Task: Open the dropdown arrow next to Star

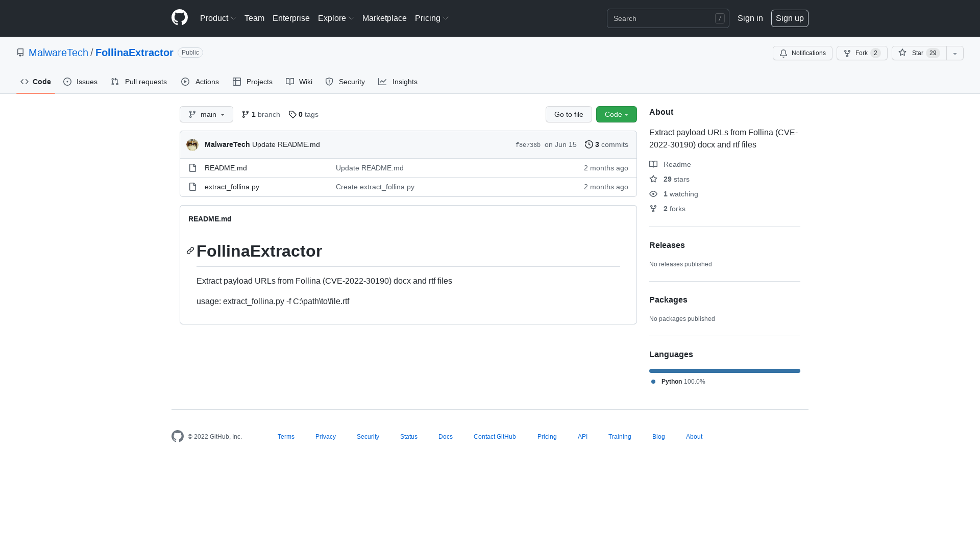Action: pyautogui.click(x=955, y=53)
